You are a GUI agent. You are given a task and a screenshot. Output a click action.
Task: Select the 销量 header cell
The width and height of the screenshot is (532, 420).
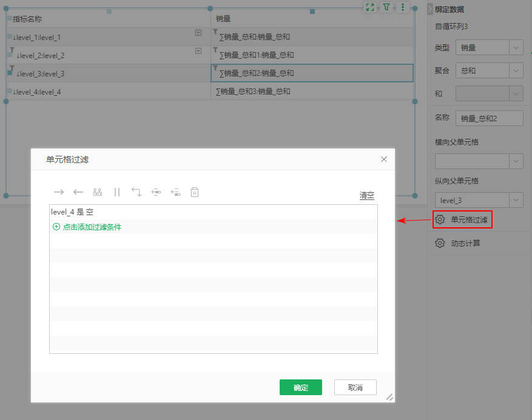click(x=312, y=19)
